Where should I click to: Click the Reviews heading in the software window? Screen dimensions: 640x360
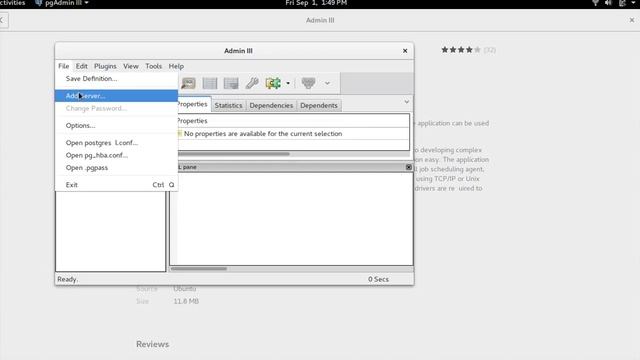pyautogui.click(x=153, y=344)
